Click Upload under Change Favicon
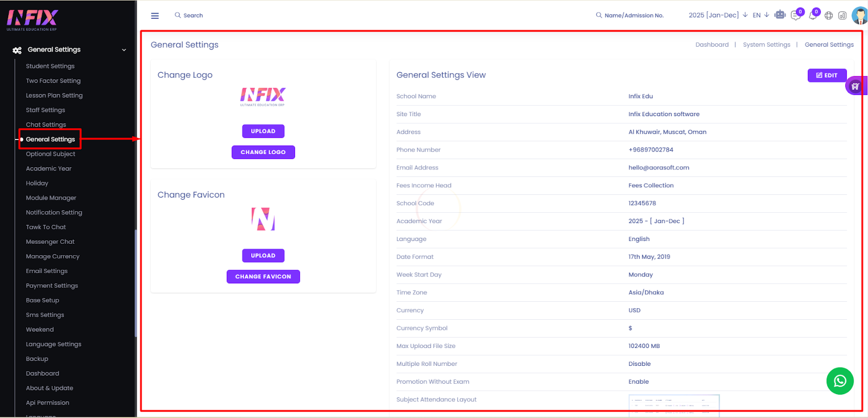868x418 pixels. (263, 256)
